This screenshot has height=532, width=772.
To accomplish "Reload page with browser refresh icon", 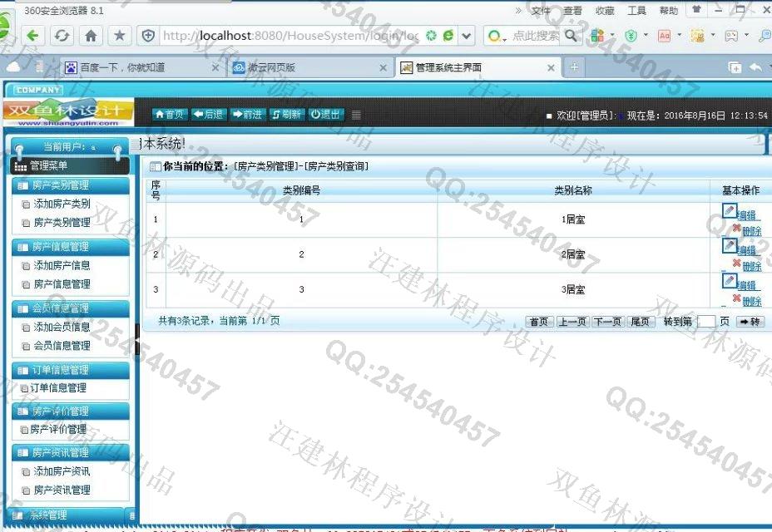I will pos(62,36).
